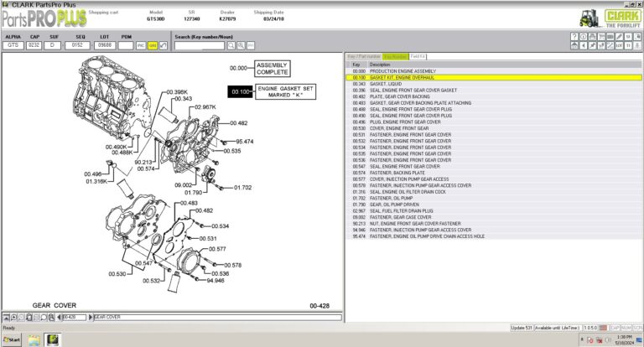Click the Search key number/noun field
Image resolution: width=644 pixels, height=347 pixels.
[200, 45]
